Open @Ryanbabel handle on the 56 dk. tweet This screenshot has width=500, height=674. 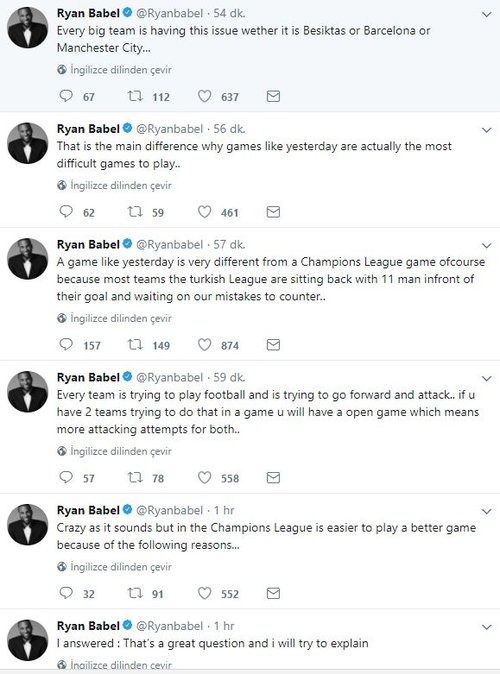(x=169, y=129)
